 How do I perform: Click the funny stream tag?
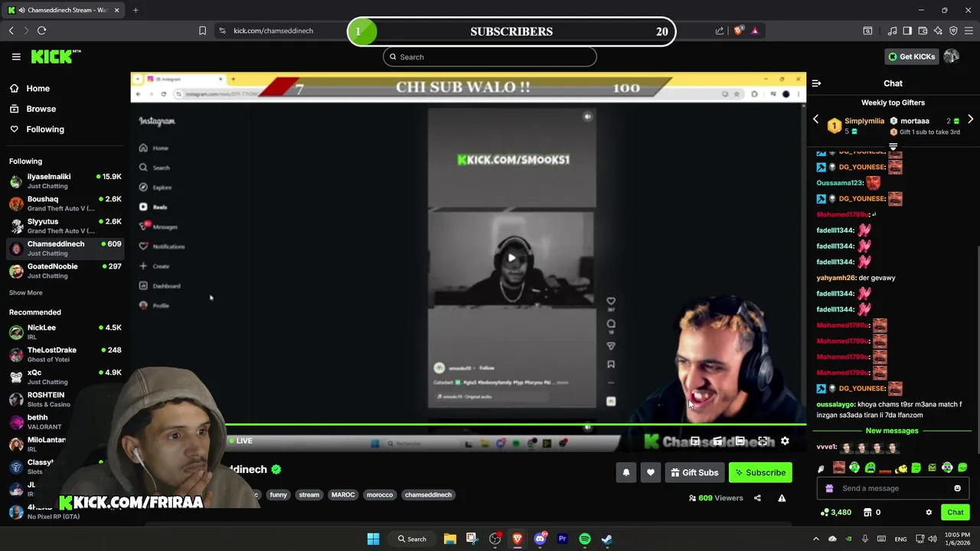pyautogui.click(x=278, y=495)
